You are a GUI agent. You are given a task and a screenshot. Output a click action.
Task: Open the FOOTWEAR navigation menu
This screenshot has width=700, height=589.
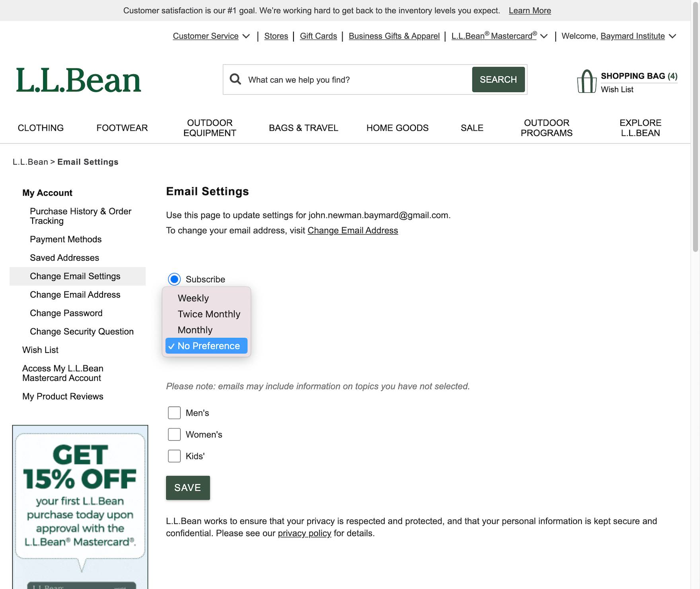[122, 128]
